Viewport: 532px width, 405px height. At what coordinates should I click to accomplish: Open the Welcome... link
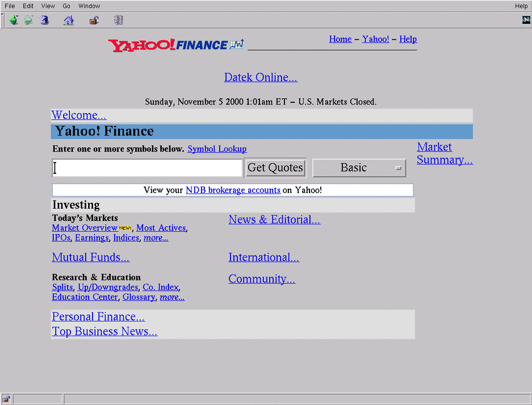point(79,115)
